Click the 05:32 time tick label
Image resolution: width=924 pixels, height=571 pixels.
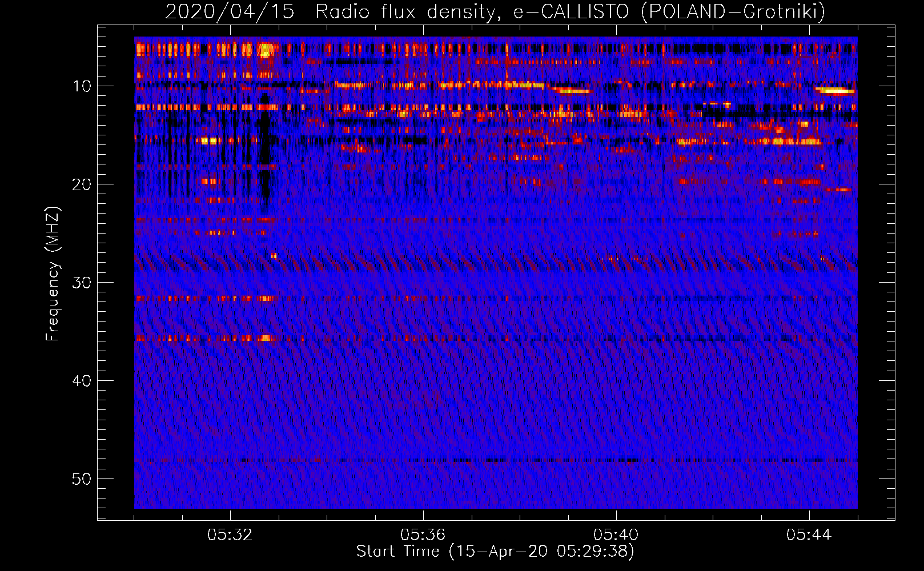[x=230, y=535]
